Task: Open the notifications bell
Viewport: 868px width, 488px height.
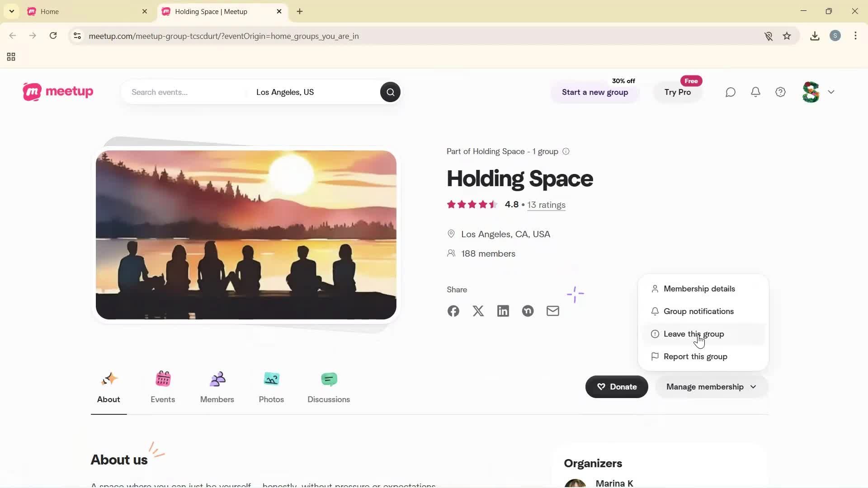Action: pyautogui.click(x=755, y=92)
